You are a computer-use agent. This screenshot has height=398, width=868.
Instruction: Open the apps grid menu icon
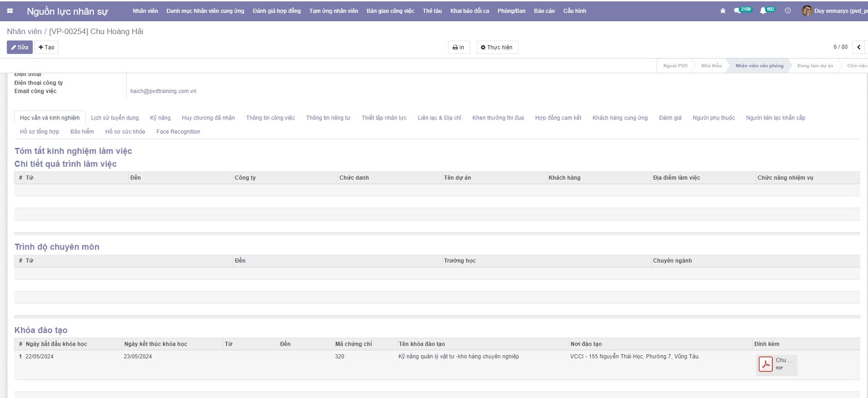click(10, 11)
